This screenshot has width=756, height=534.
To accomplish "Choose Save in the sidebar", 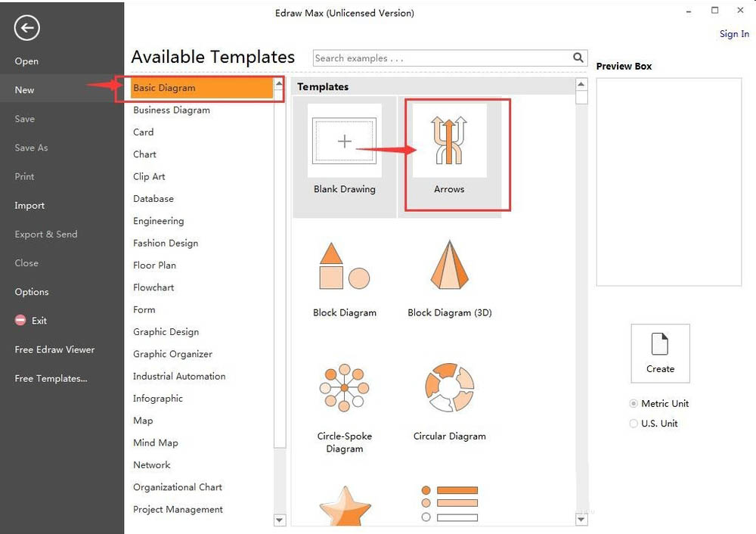I will pyautogui.click(x=25, y=119).
